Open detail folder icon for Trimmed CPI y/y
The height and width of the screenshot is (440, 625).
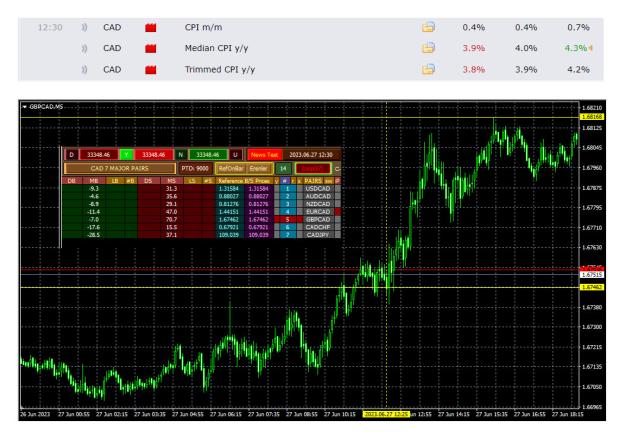click(428, 69)
